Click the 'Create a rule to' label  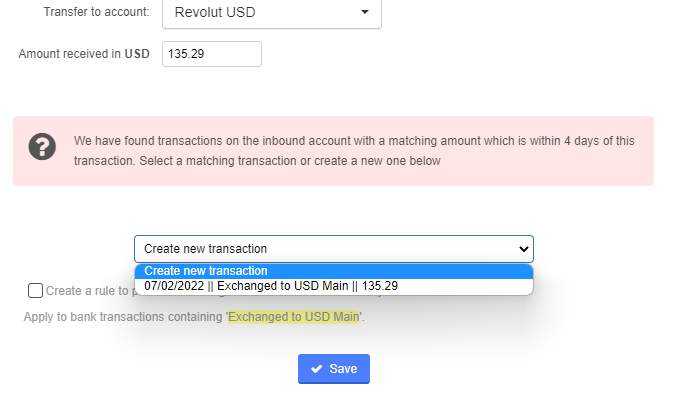(87, 291)
